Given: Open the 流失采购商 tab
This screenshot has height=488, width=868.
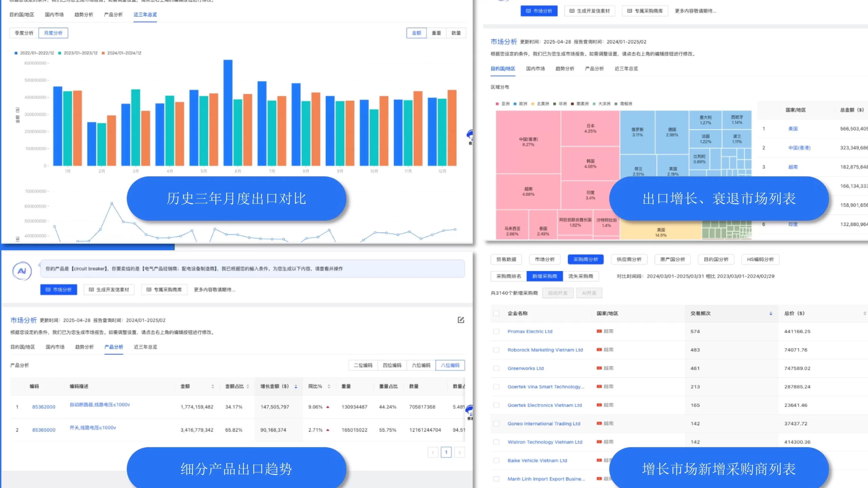Looking at the screenshot, I should (580, 276).
